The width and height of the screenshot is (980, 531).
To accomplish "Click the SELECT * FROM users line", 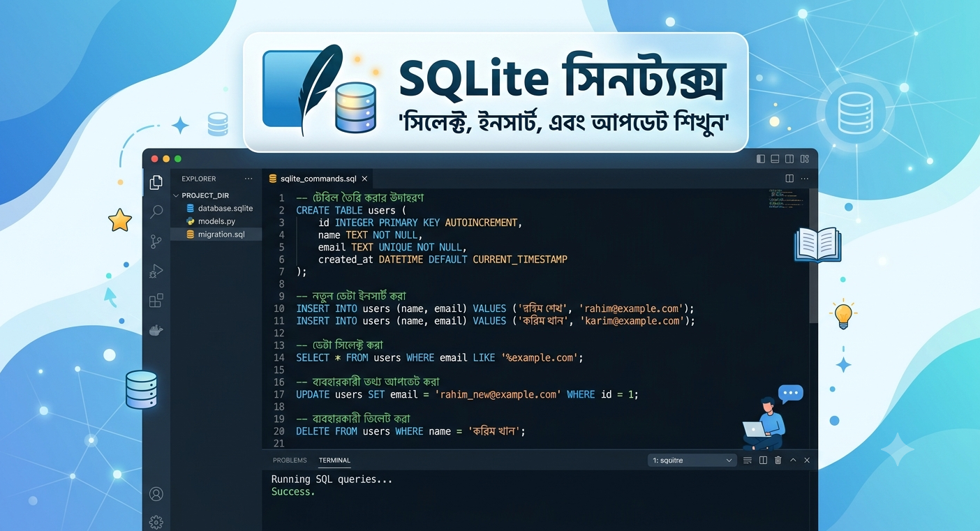I will pyautogui.click(x=439, y=357).
